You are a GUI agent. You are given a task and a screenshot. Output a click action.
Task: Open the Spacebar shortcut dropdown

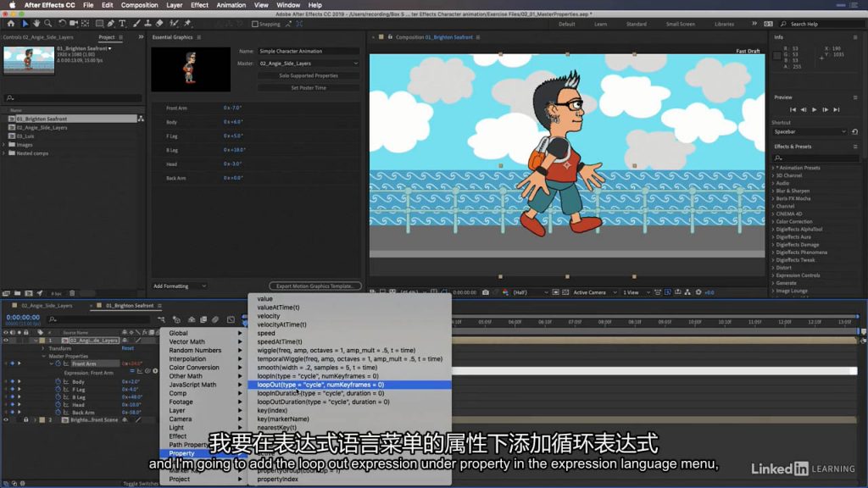(810, 131)
